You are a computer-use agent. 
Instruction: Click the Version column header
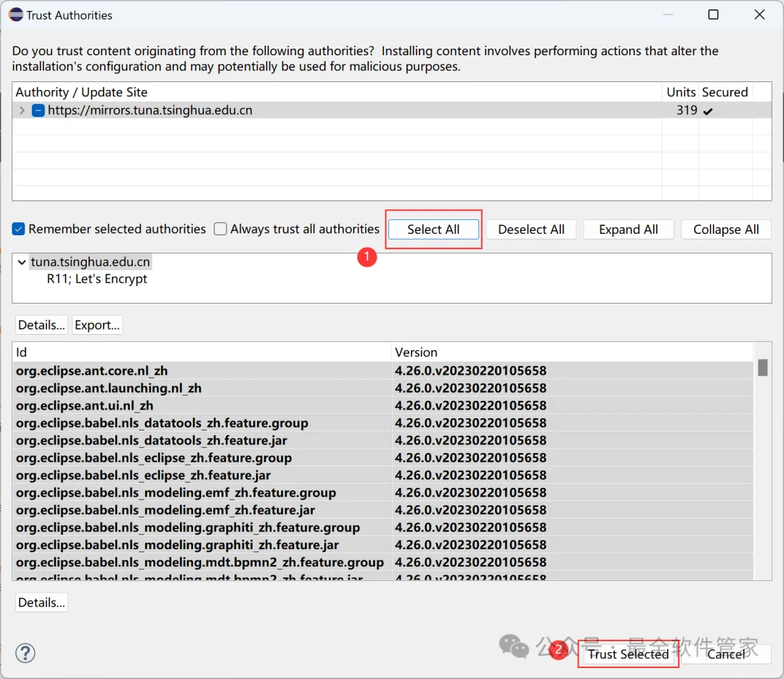(x=573, y=352)
